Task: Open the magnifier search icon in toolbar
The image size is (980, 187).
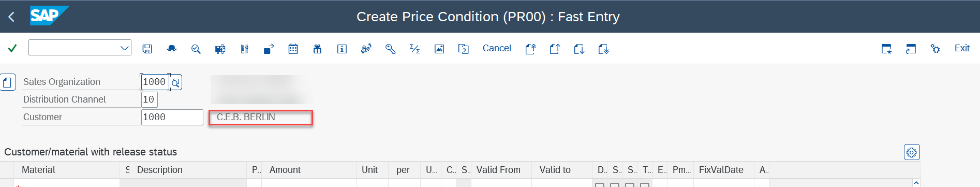Action: (196, 49)
